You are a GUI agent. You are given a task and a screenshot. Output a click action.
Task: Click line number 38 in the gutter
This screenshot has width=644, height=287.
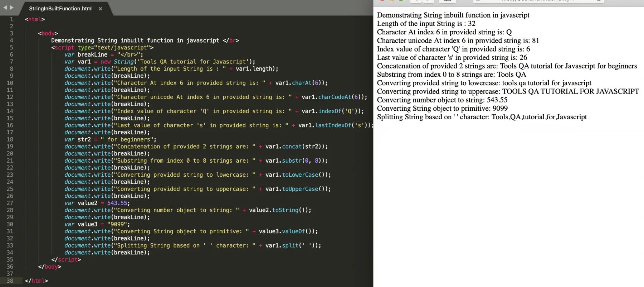(10, 281)
